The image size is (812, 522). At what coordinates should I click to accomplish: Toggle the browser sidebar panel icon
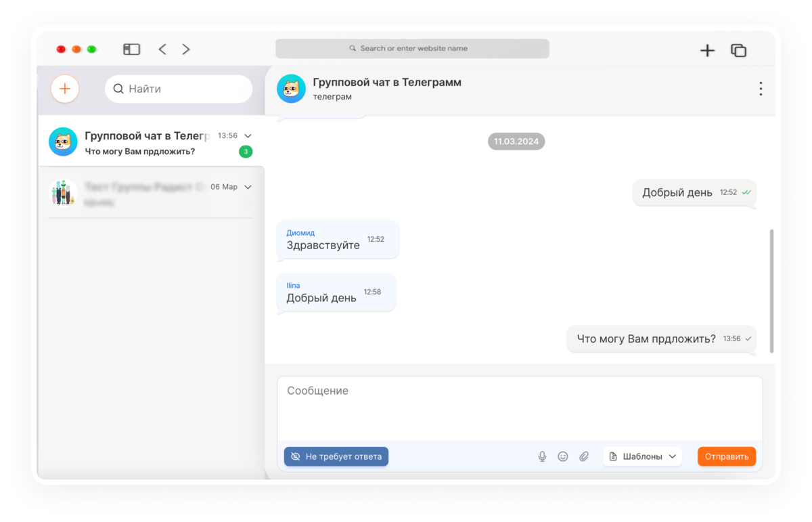coord(131,49)
